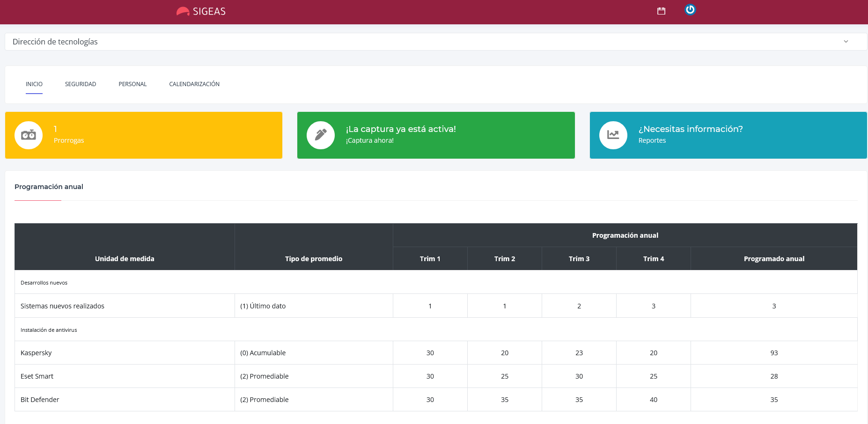Click Eset Smart annual value 28
This screenshot has height=424, width=868.
click(774, 376)
